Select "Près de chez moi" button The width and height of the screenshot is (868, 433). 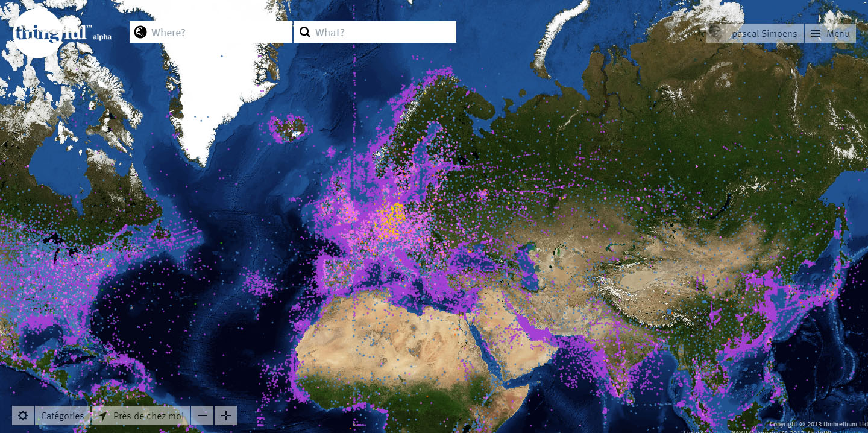coord(148,416)
